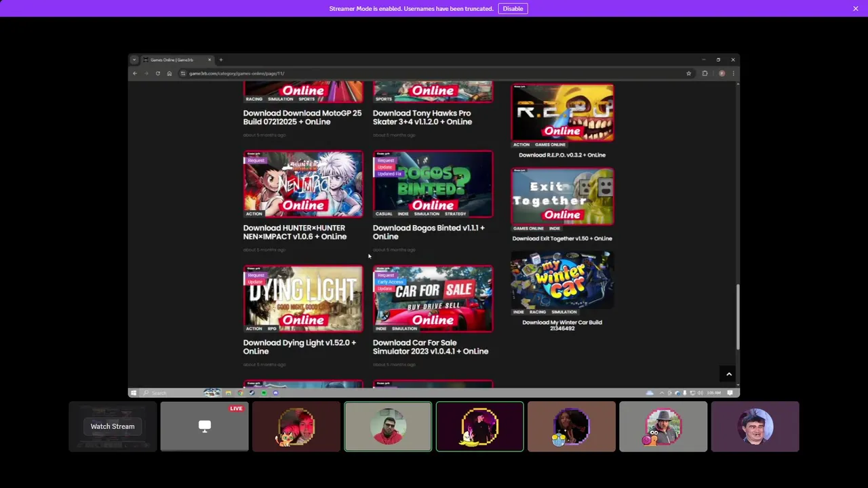Open the taskbar notification center icon
The height and width of the screenshot is (488, 868).
tap(730, 392)
